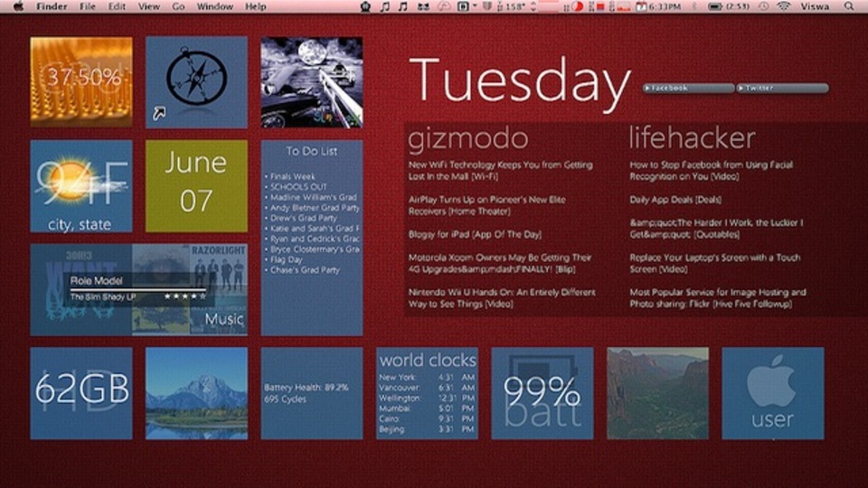
Task: Open 'Nintendo Wii U Hands On' article
Action: tap(502, 298)
